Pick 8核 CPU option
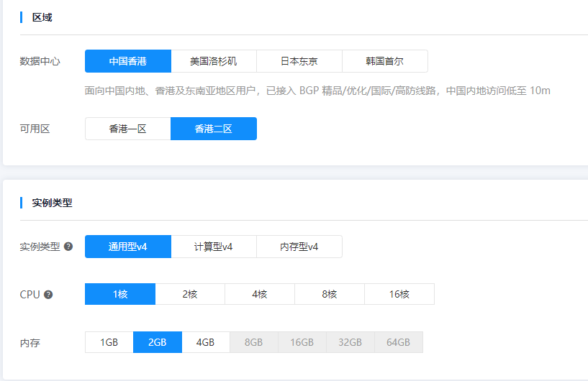 [330, 294]
